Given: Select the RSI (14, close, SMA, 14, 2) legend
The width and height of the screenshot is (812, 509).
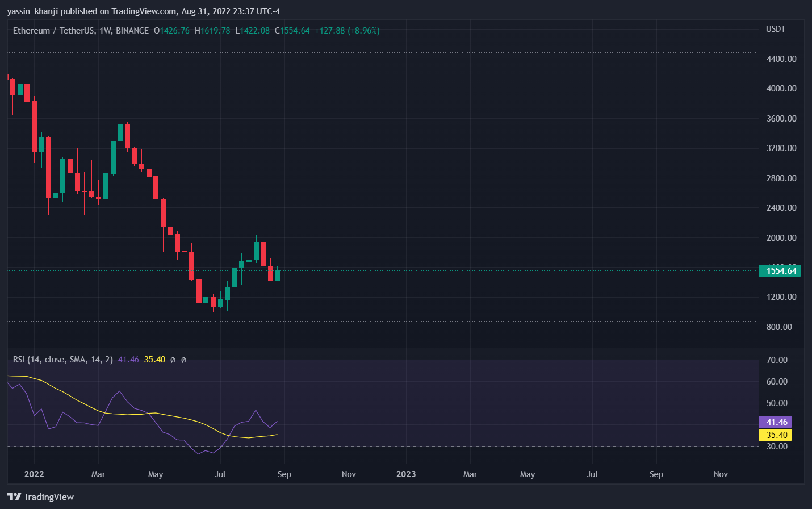Looking at the screenshot, I should tap(63, 360).
